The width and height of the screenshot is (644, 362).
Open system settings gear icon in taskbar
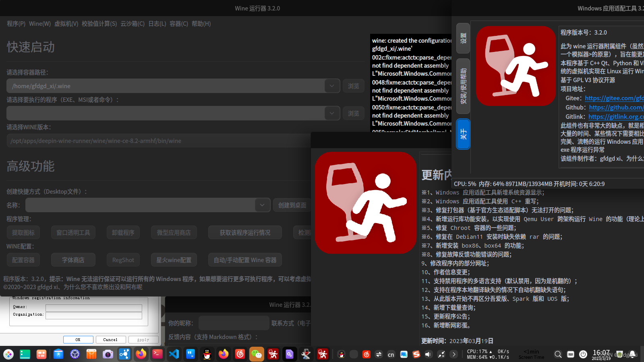75,354
